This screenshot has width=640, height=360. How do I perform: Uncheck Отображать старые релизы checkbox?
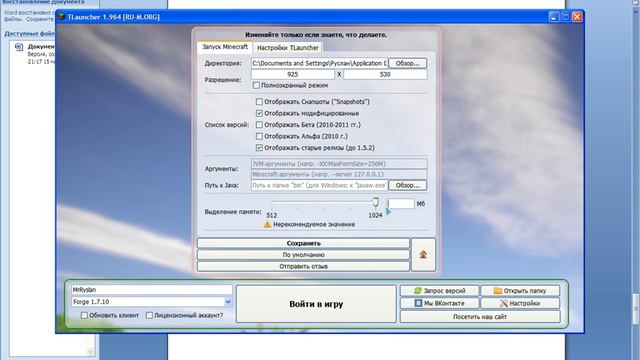click(259, 147)
